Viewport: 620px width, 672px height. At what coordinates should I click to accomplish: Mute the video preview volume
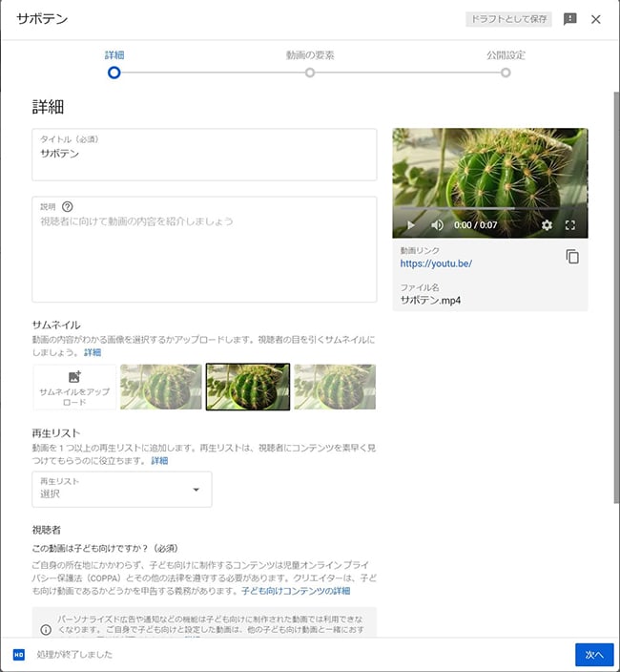437,225
